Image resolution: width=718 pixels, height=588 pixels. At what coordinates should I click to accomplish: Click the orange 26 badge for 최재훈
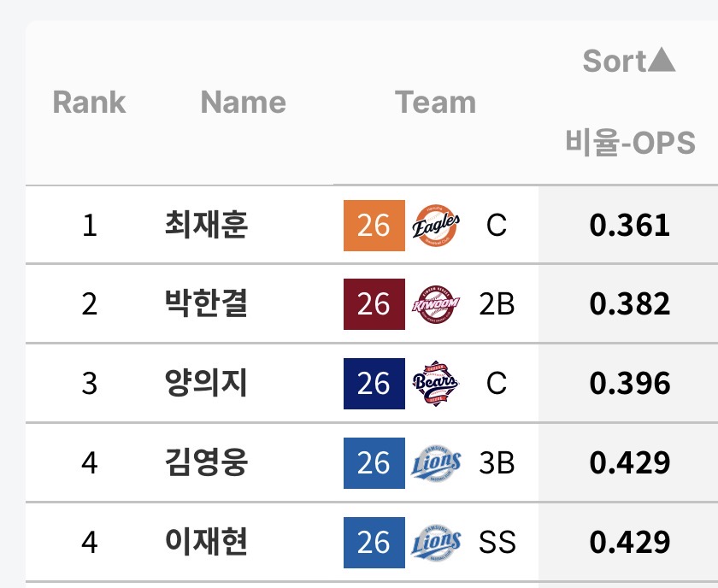point(374,226)
